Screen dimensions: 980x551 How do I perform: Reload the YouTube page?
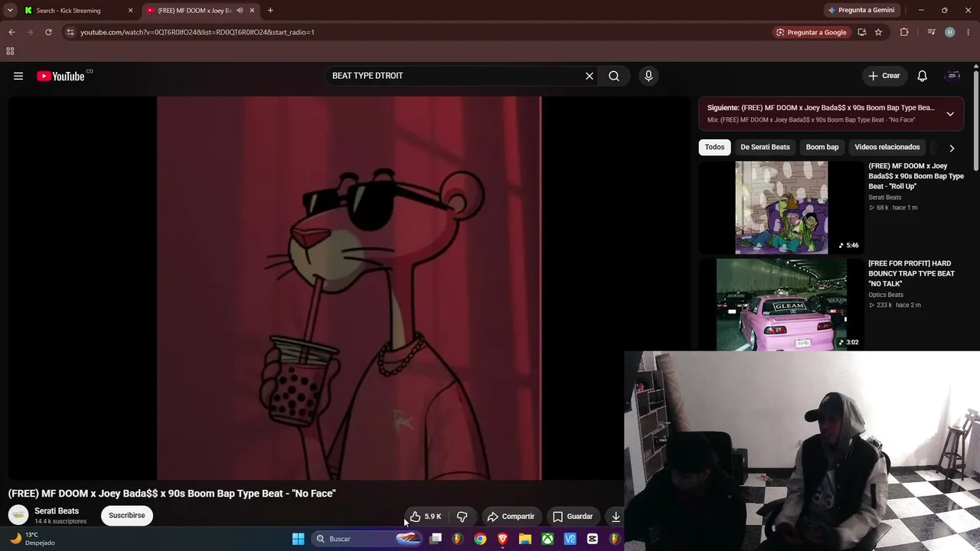[x=48, y=32]
